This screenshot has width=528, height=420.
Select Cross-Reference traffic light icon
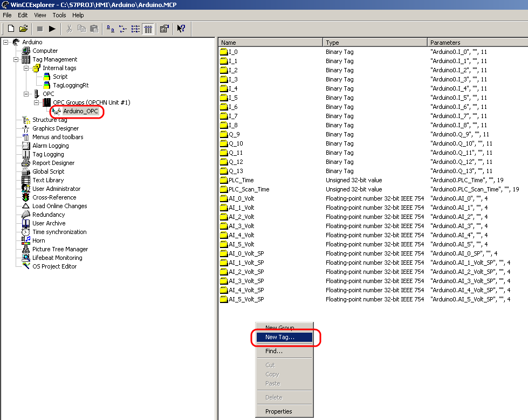[26, 197]
